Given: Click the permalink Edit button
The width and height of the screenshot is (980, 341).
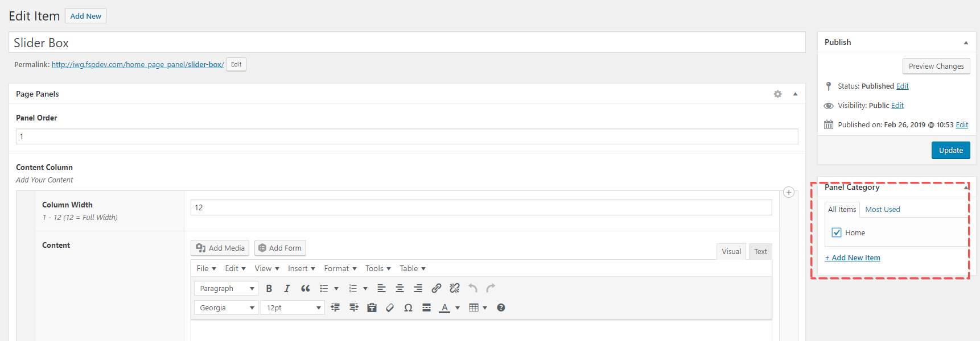Looking at the screenshot, I should pos(236,64).
